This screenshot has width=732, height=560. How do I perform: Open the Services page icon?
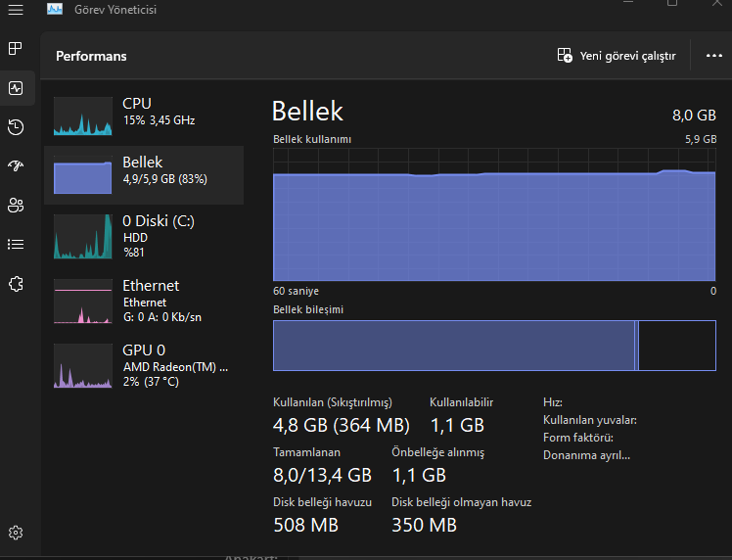click(x=16, y=284)
